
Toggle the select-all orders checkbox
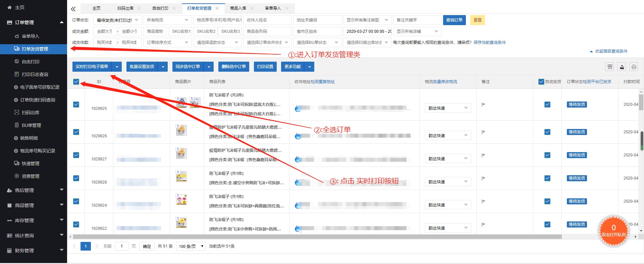(76, 82)
